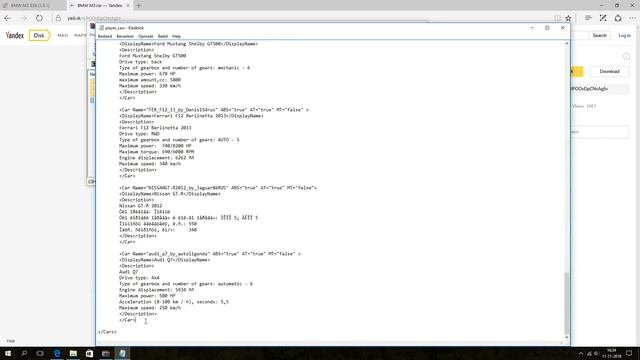640x360 pixels.
Task: Open the Edge Hub panel
Action: point(588,18)
